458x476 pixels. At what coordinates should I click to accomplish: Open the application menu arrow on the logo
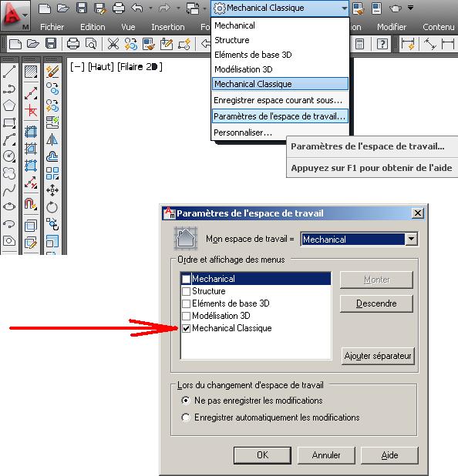pyautogui.click(x=25, y=15)
